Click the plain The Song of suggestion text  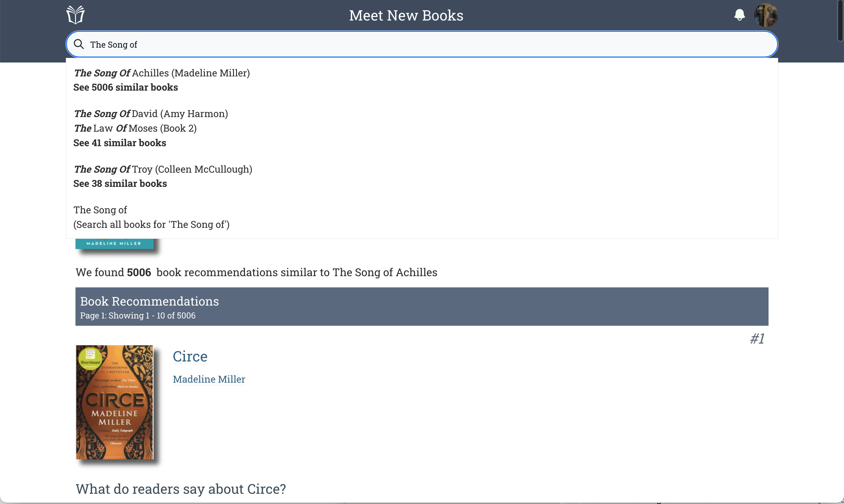pos(100,210)
